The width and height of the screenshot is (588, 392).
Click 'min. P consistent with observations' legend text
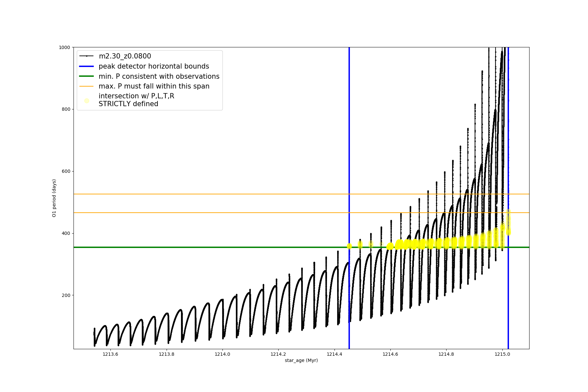point(159,76)
